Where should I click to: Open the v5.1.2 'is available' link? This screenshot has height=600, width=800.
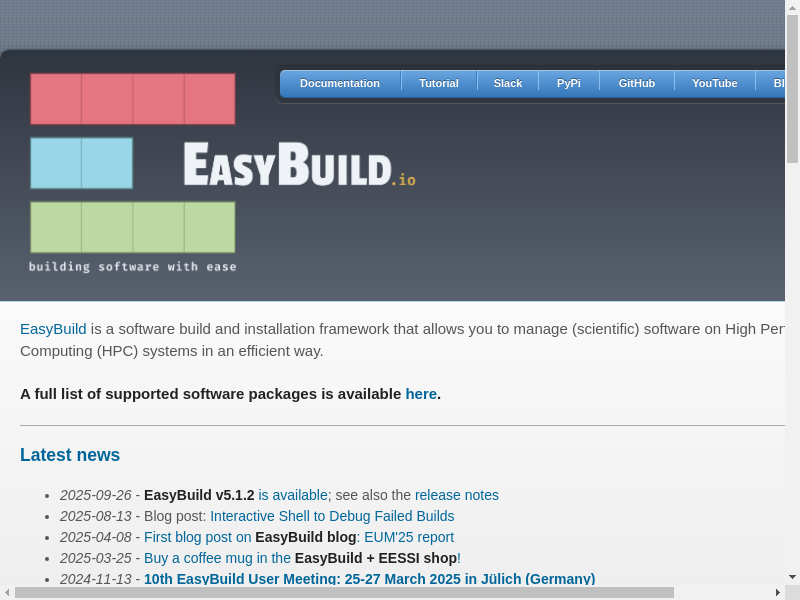point(293,495)
